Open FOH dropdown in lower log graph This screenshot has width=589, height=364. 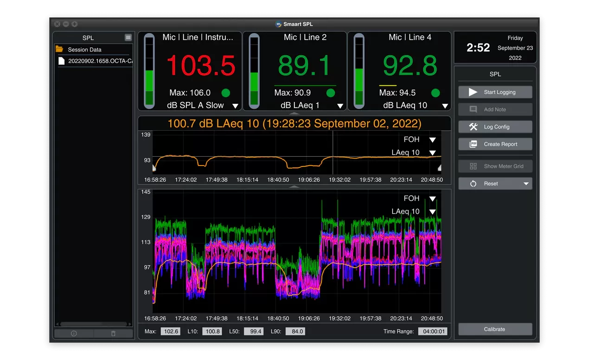click(432, 198)
